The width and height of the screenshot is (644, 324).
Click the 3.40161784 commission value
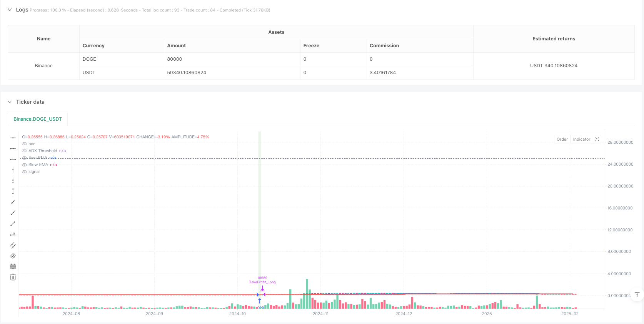(383, 73)
